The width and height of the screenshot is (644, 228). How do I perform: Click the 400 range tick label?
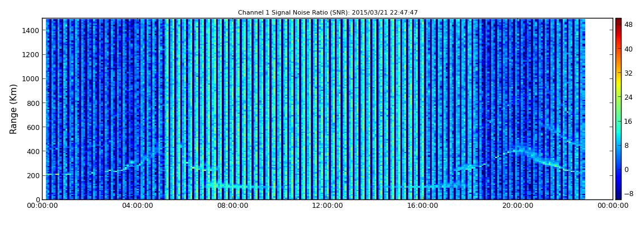pyautogui.click(x=33, y=152)
